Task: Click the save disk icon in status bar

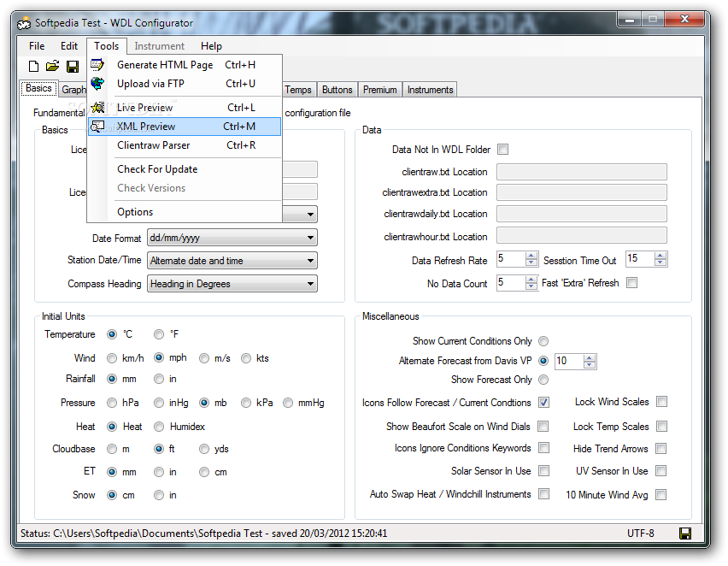Action: point(684,534)
